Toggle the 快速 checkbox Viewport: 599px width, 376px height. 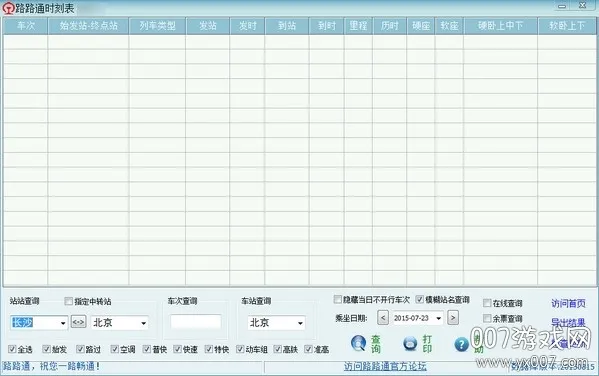(x=177, y=349)
